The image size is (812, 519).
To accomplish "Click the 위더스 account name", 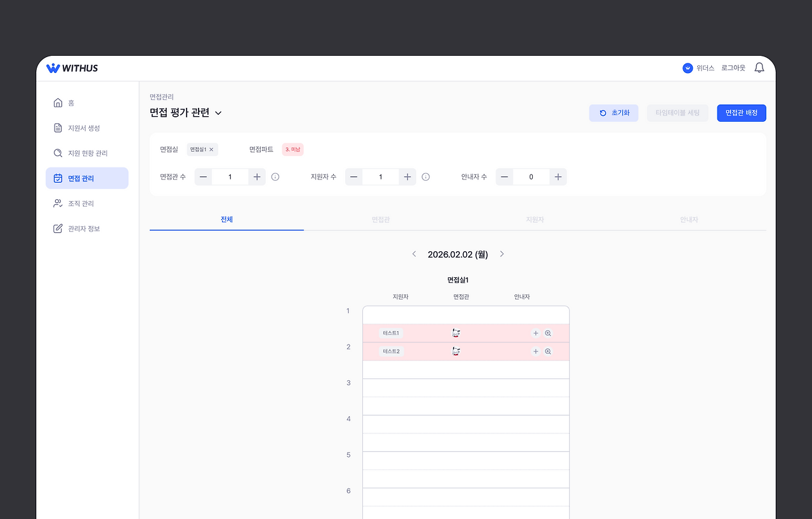I will 705,68.
